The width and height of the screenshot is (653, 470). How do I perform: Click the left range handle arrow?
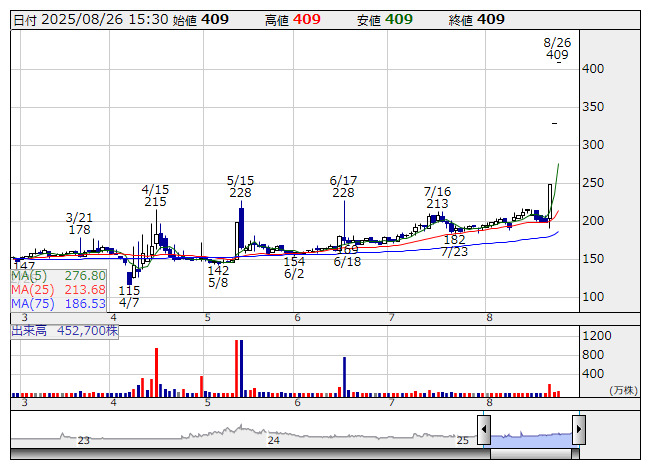[484, 431]
